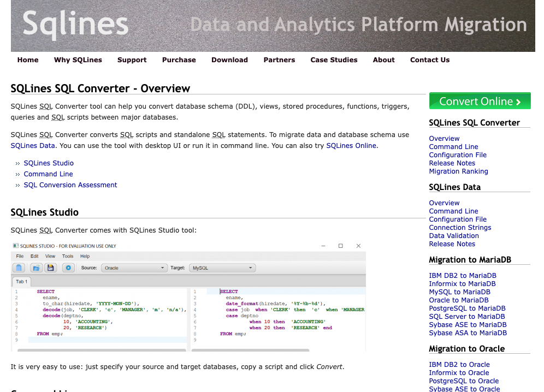Open the SQLines Studio bullet link
544x392 pixels.
[x=49, y=163]
